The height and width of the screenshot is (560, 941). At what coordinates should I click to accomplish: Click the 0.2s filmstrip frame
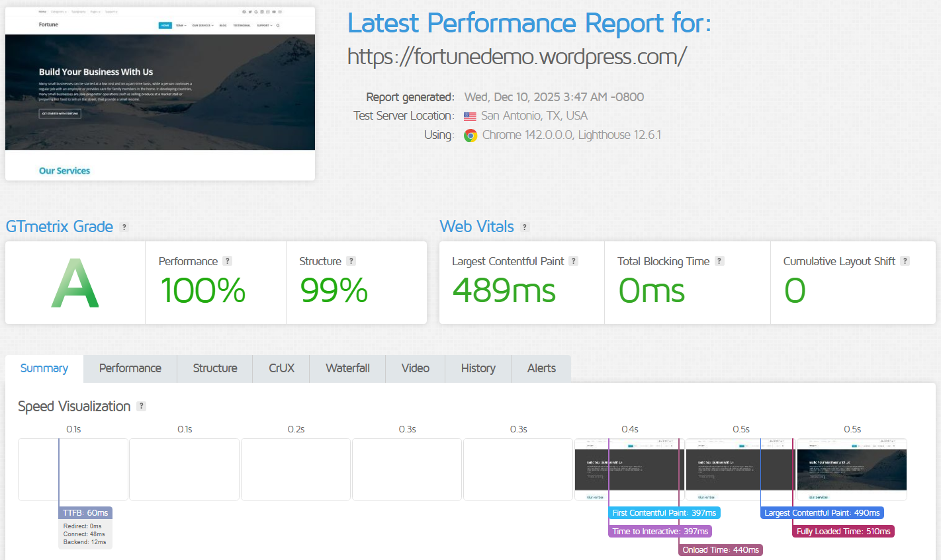coord(296,469)
